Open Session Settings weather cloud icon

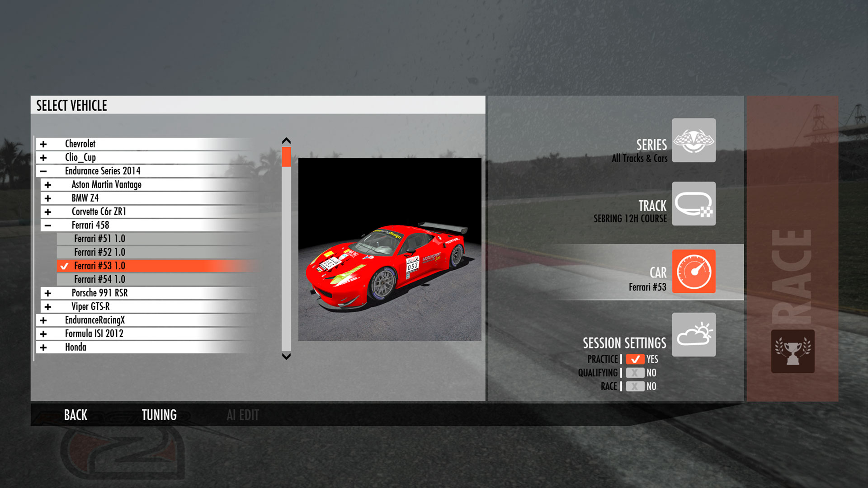click(x=693, y=335)
